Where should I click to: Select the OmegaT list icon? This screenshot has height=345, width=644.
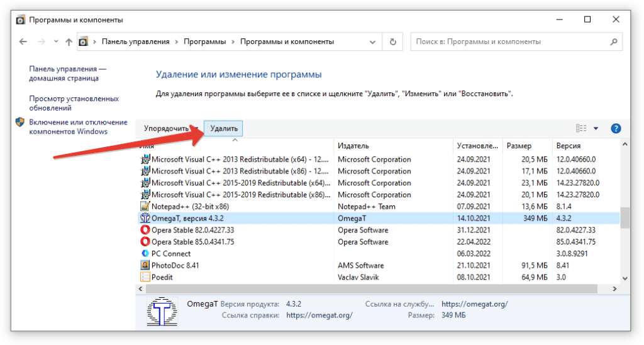(145, 218)
